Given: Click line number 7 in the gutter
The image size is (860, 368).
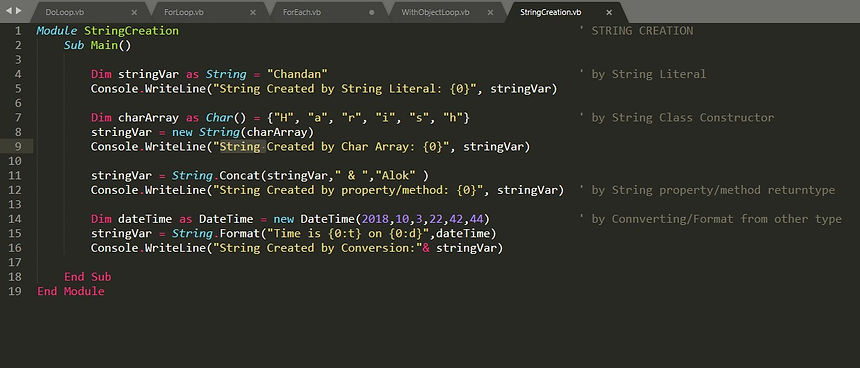Looking at the screenshot, I should click(18, 117).
